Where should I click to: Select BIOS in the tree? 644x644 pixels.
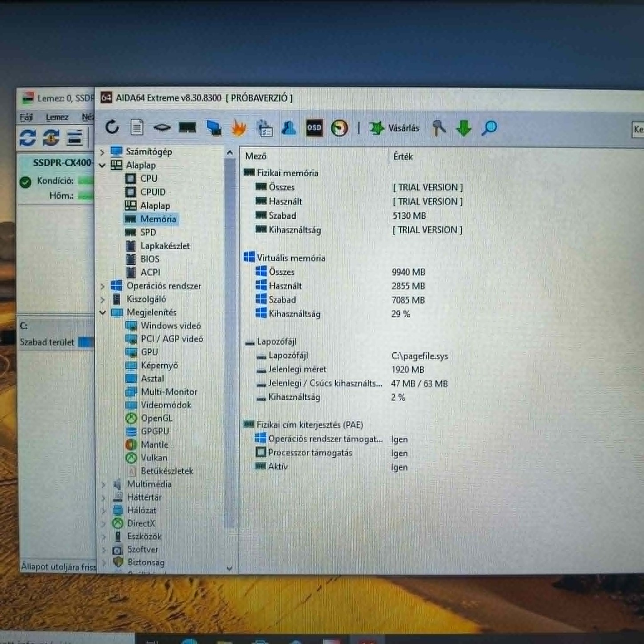(150, 259)
